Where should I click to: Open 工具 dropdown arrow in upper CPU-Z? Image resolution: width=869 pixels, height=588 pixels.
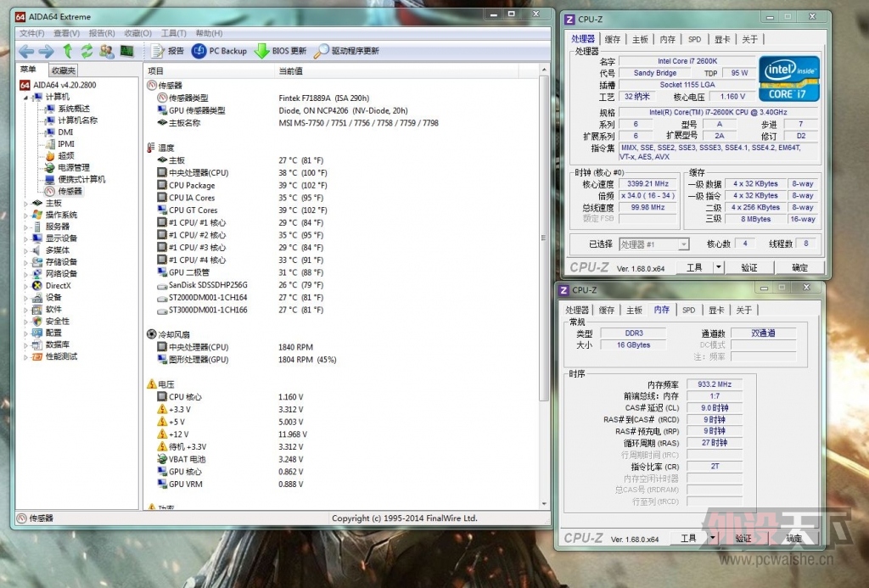tap(718, 267)
